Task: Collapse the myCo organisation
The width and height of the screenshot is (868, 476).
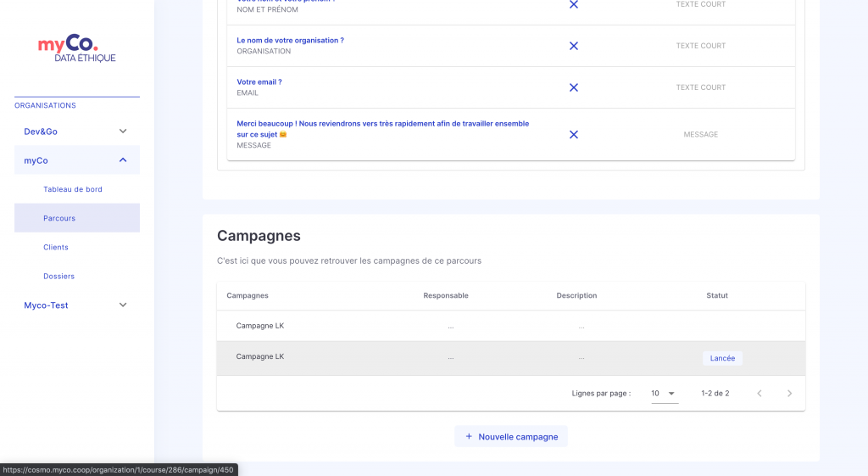Action: [x=77, y=160]
